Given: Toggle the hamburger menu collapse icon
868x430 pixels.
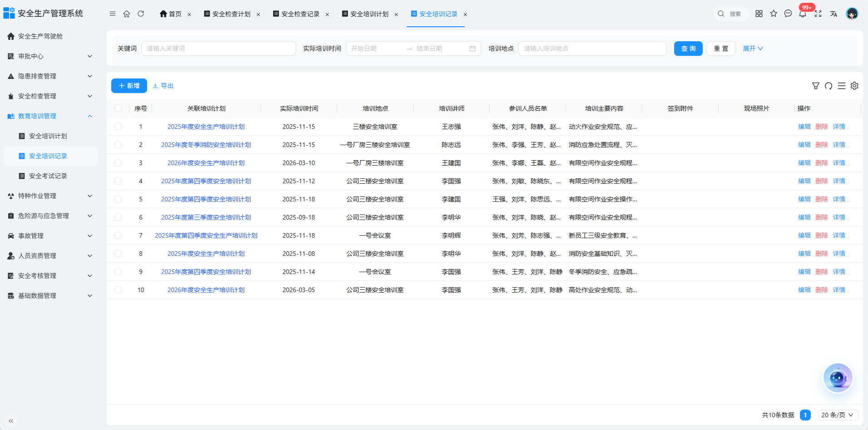Looking at the screenshot, I should pos(113,14).
